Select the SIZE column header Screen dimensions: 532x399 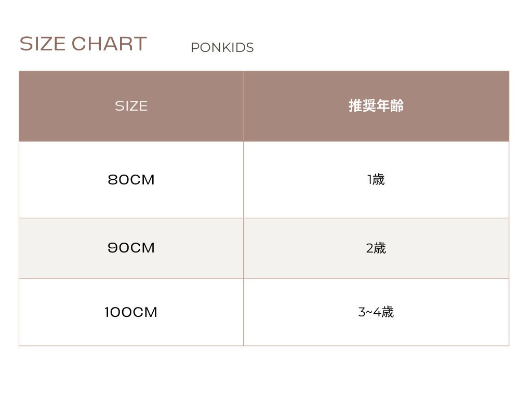(x=131, y=106)
